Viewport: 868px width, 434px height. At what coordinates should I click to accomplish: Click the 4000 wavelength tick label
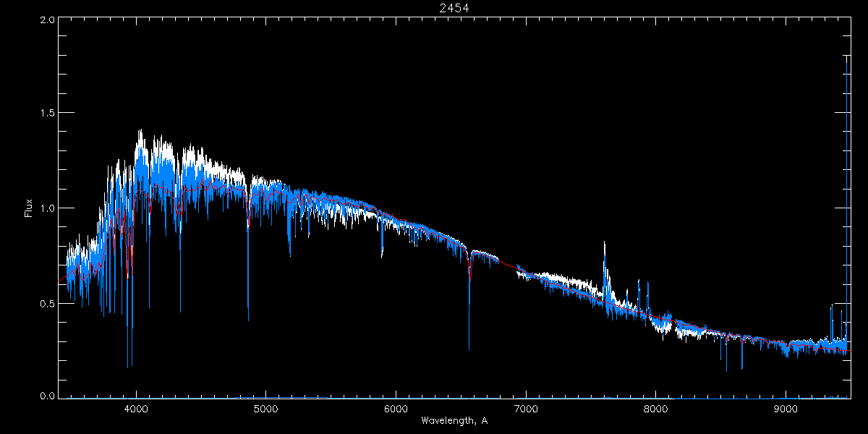[x=136, y=409]
